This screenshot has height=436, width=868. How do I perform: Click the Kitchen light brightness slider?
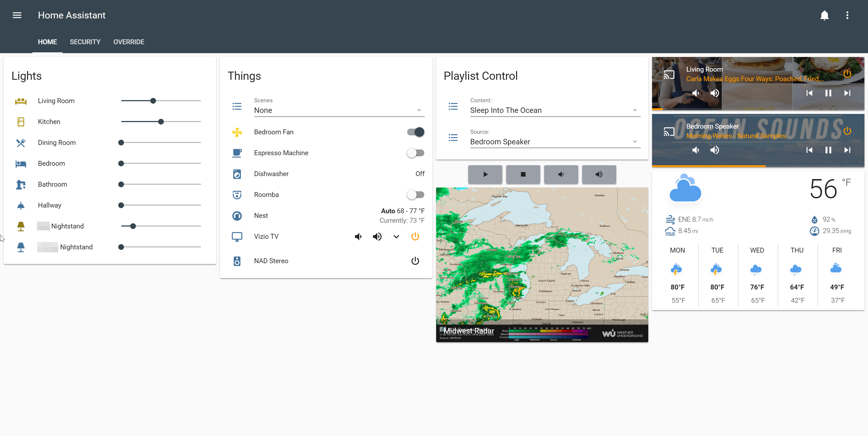click(161, 122)
